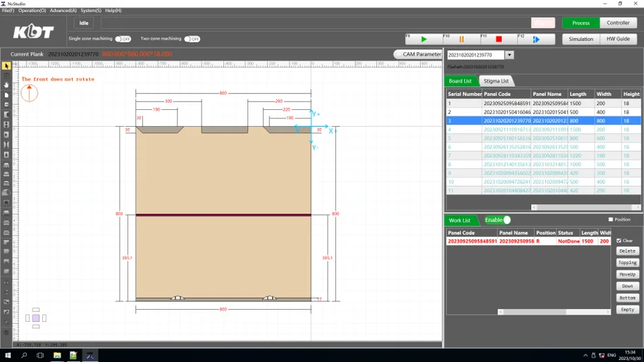Uncheck the Clear checkbox
644x362 pixels.
point(619,241)
